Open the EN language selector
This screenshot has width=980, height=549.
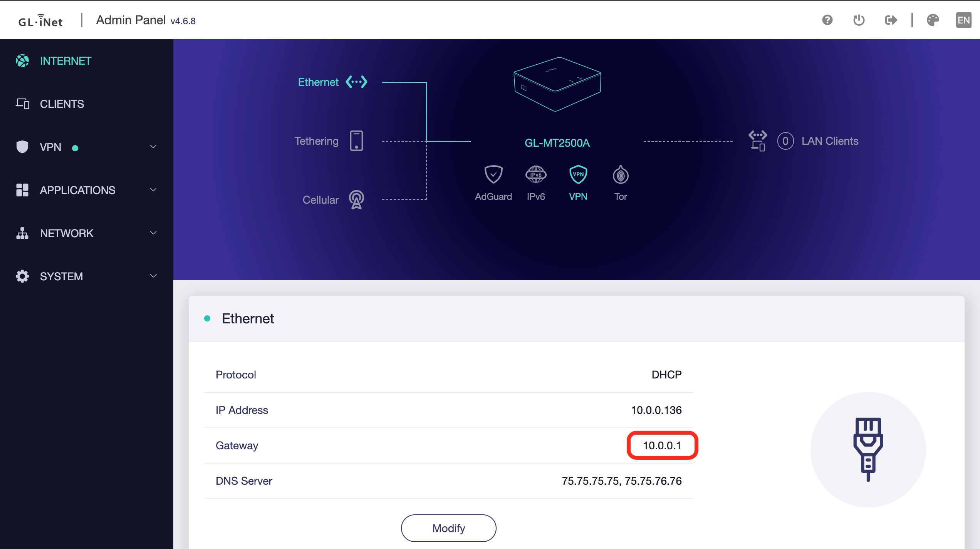click(x=963, y=20)
